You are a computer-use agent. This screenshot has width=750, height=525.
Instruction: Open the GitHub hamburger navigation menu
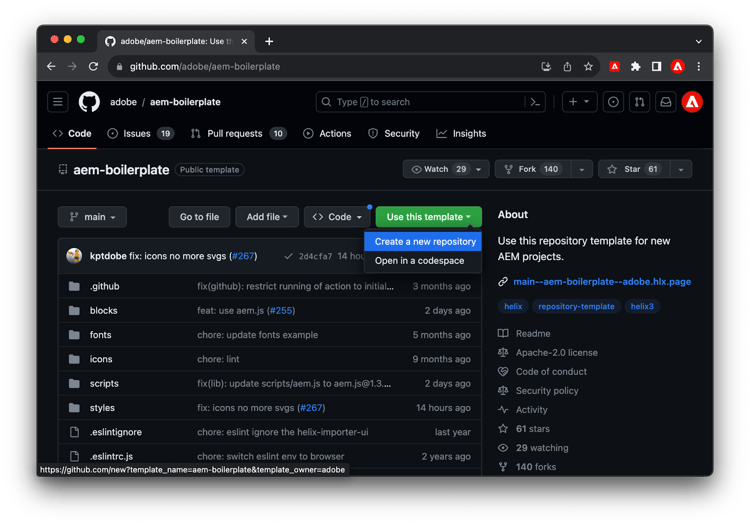tap(58, 102)
